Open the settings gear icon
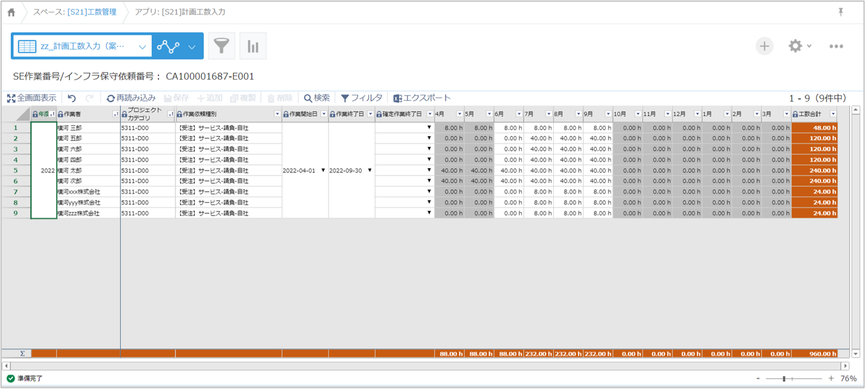The height and width of the screenshot is (391, 868). point(796,46)
